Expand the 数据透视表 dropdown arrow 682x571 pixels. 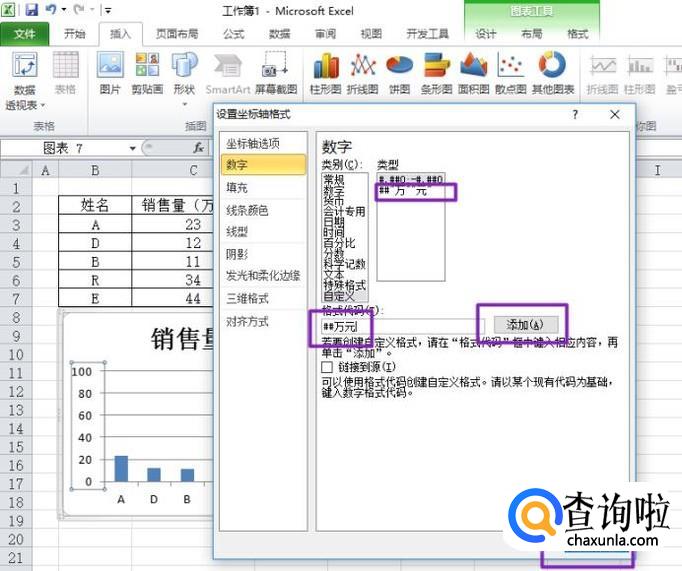pyautogui.click(x=43, y=105)
